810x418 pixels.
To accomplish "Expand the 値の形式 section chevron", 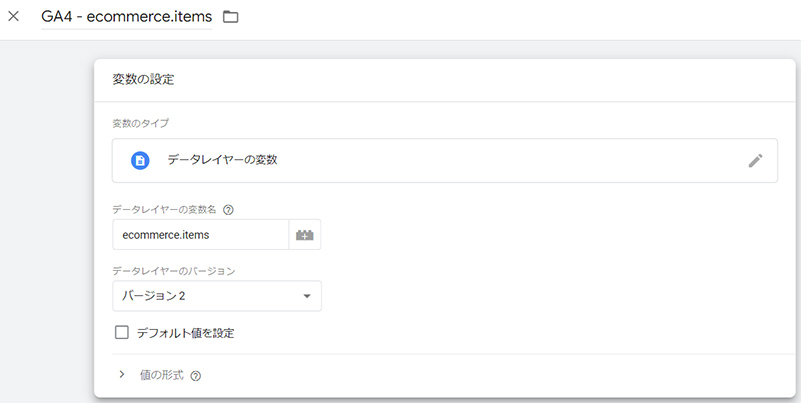I will 122,375.
